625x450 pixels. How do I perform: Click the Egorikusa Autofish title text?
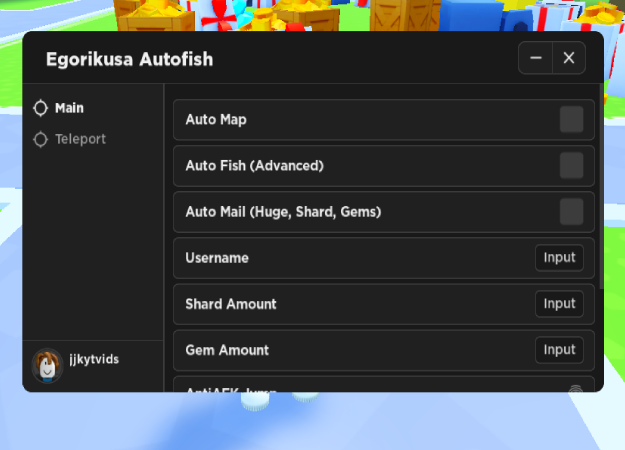click(x=130, y=59)
